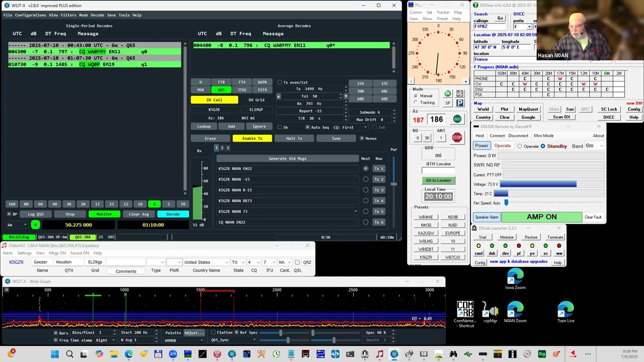
Task: Toggle the Auto Seq checkbox
Action: [x=308, y=127]
